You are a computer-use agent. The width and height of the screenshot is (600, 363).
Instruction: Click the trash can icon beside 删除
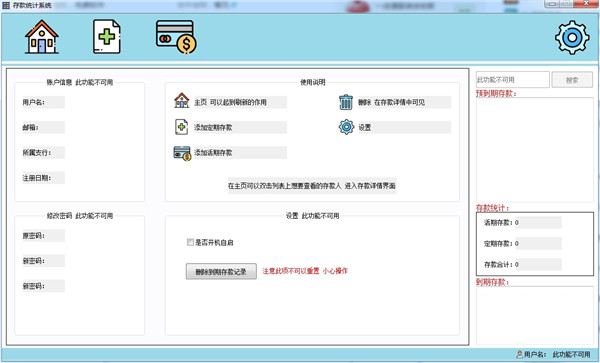[x=346, y=102]
